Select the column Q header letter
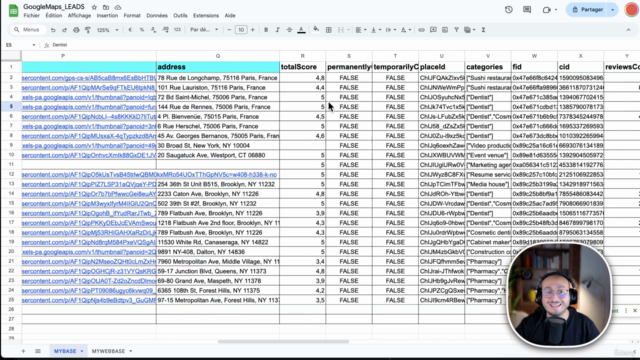This screenshot has height=360, width=640. [x=218, y=56]
